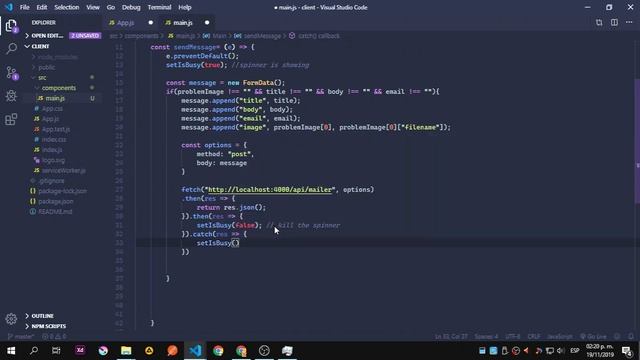Click the Spaces: 4 indentation setting
This screenshot has width=640, height=360.
[x=486, y=337]
